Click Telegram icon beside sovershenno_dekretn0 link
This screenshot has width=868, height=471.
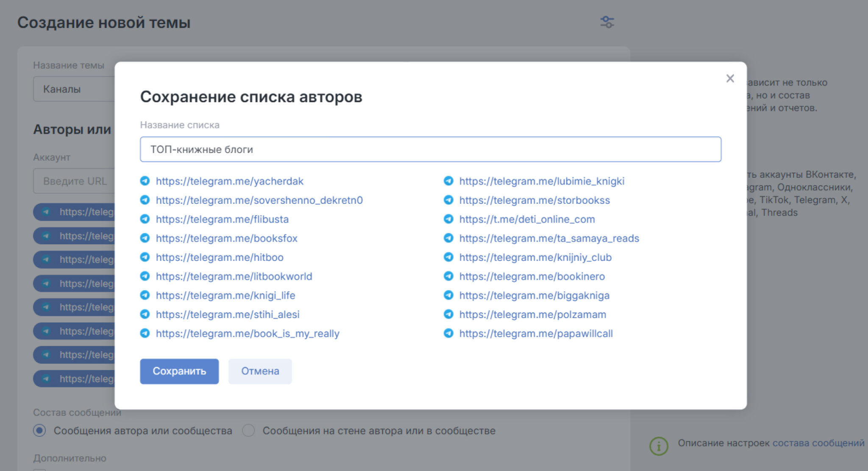click(145, 200)
